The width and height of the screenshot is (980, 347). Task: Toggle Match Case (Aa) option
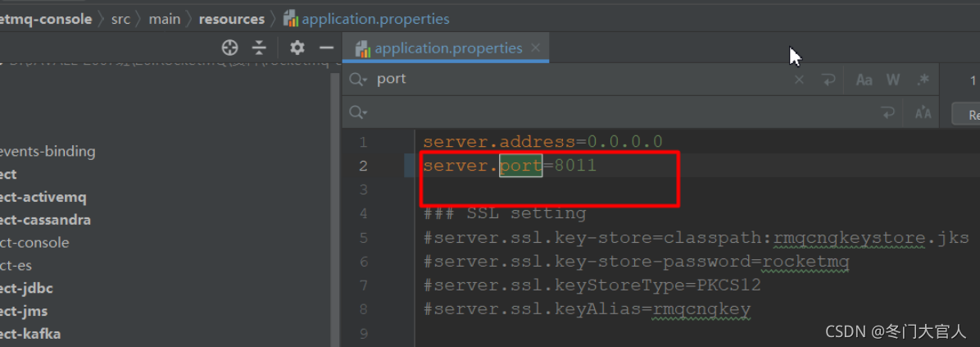pos(864,80)
